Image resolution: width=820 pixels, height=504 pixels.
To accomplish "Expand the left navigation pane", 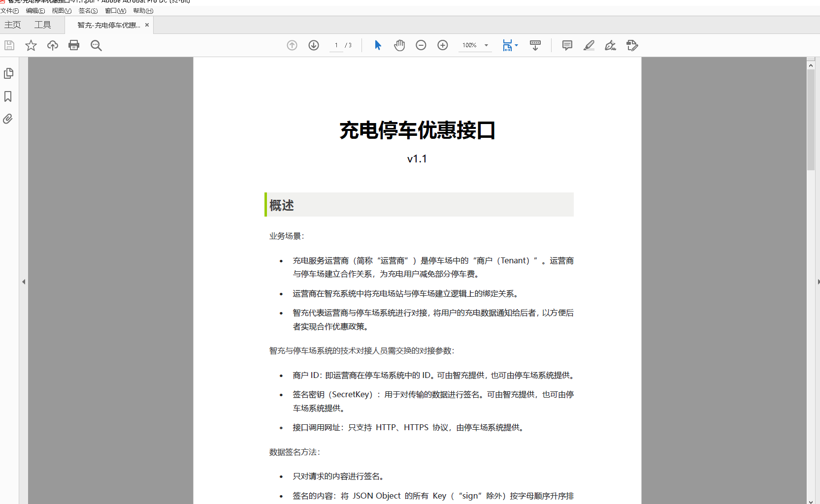I will click(x=24, y=282).
